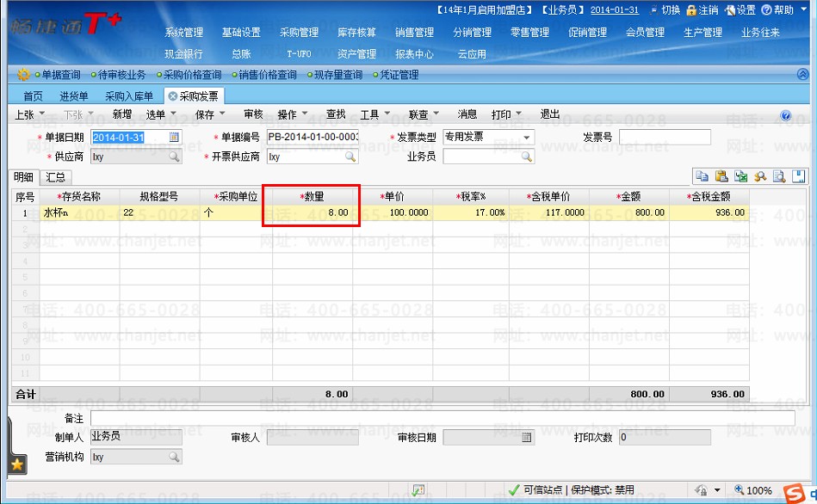Click the 审核 button
The height and width of the screenshot is (504, 817).
(x=253, y=114)
